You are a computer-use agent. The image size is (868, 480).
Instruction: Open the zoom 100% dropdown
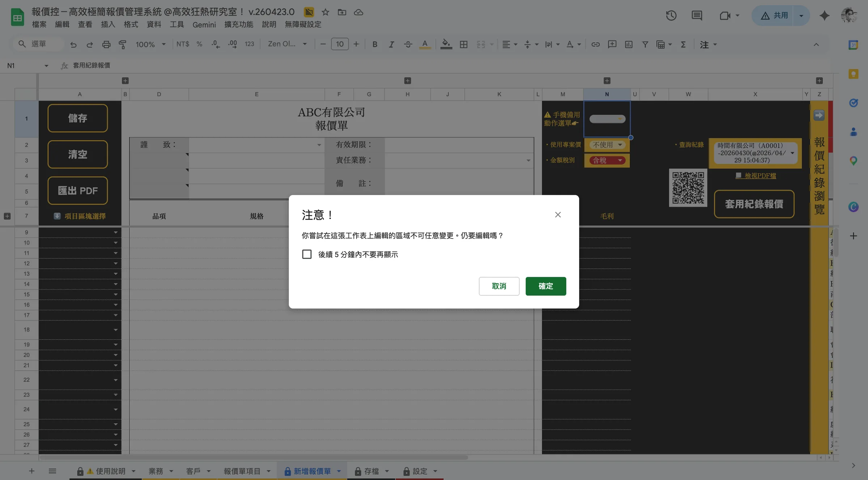tap(150, 44)
